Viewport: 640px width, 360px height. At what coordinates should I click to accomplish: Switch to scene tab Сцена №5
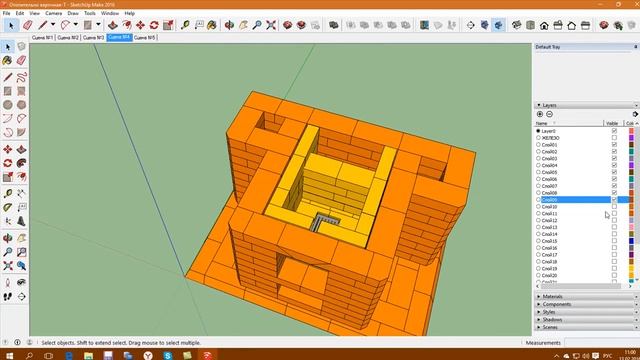[x=144, y=38]
